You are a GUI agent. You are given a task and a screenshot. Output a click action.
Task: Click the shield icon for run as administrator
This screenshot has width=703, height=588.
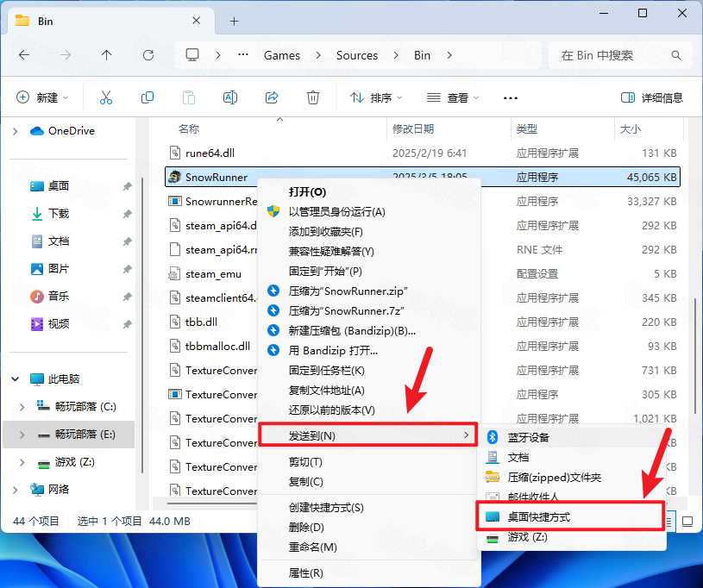click(x=273, y=211)
